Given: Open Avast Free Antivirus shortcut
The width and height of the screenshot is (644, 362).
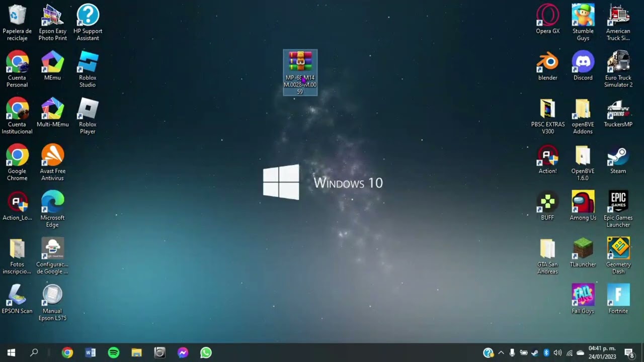Looking at the screenshot, I should [52, 163].
